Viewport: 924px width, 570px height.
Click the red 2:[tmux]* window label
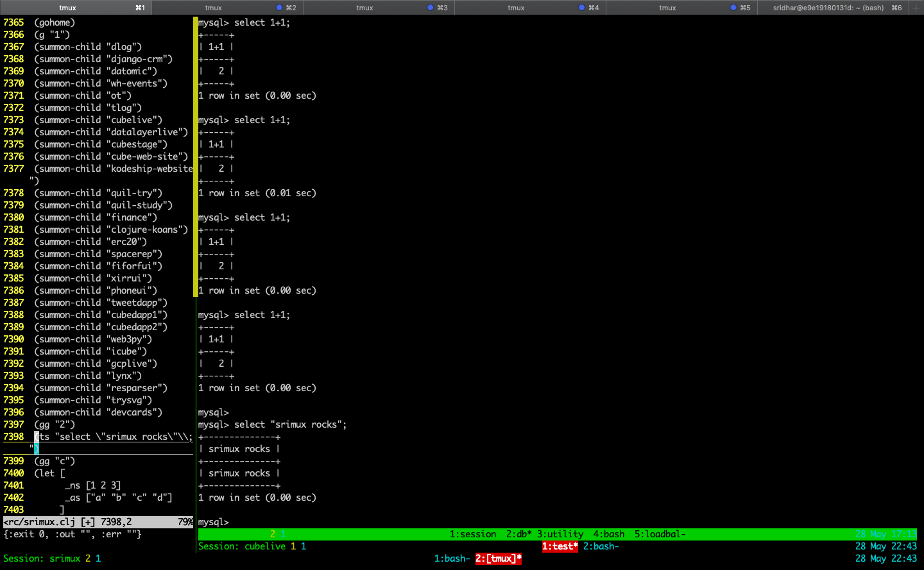pos(499,558)
